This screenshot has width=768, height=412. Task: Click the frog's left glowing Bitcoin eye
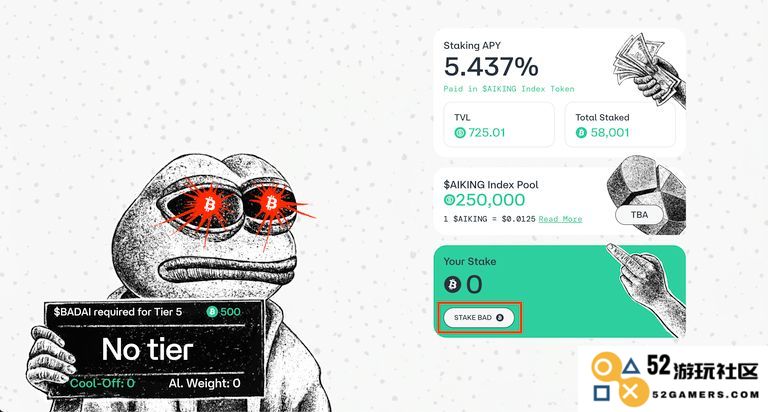[210, 203]
